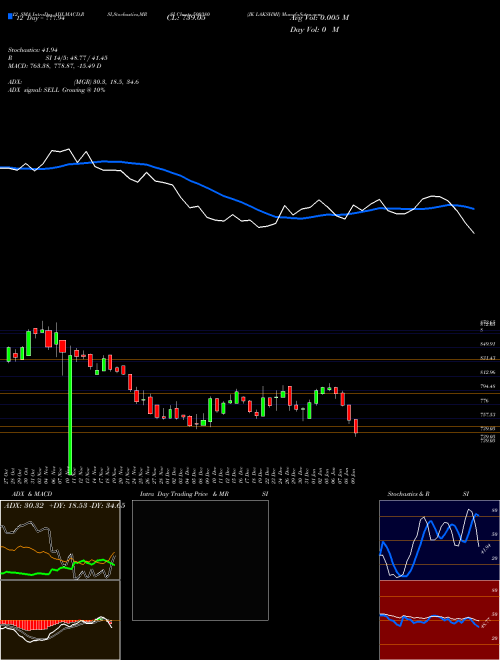The image size is (500, 660).
Task: Click the RSI 14/3 48.77 / 41.45 line
Action: click(58, 58)
